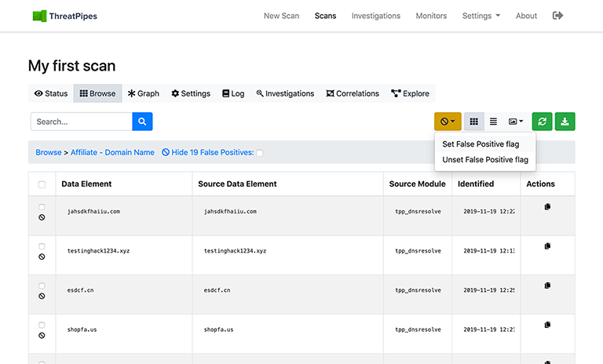Switch to grid view icon
The width and height of the screenshot is (603, 364).
click(x=473, y=122)
